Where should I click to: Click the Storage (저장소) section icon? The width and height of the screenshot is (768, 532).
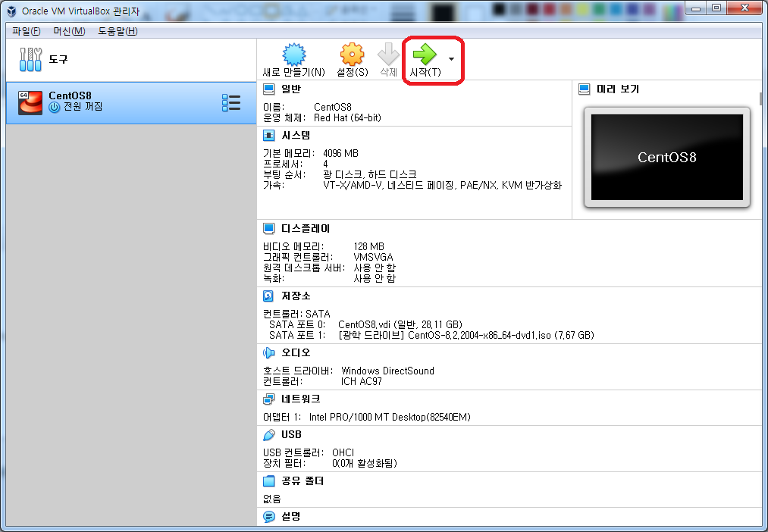(268, 296)
